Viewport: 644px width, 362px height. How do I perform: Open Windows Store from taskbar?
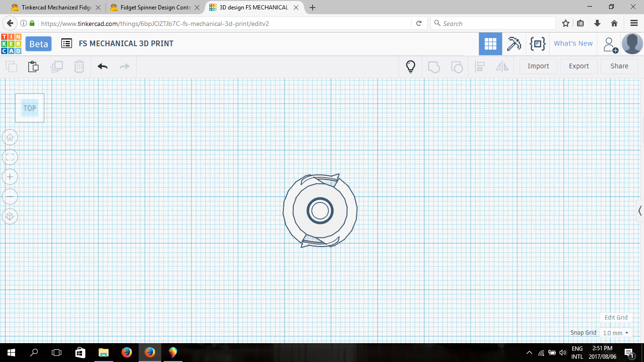80,352
